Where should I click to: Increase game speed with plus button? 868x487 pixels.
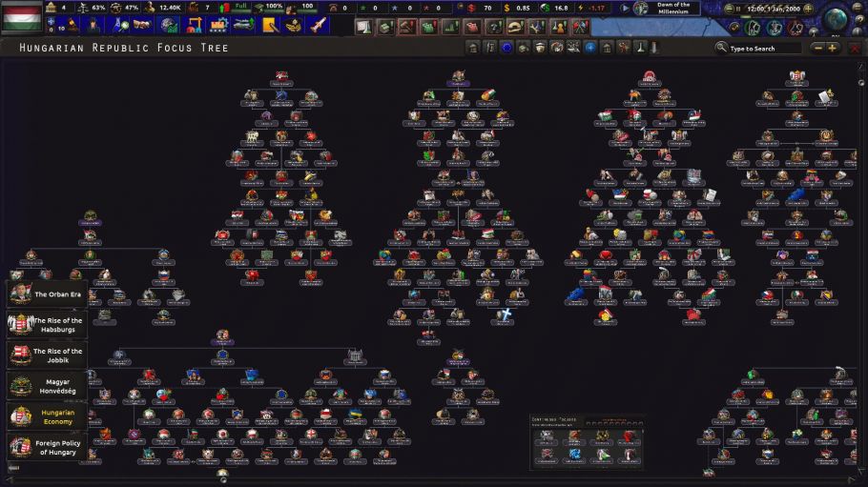point(808,9)
